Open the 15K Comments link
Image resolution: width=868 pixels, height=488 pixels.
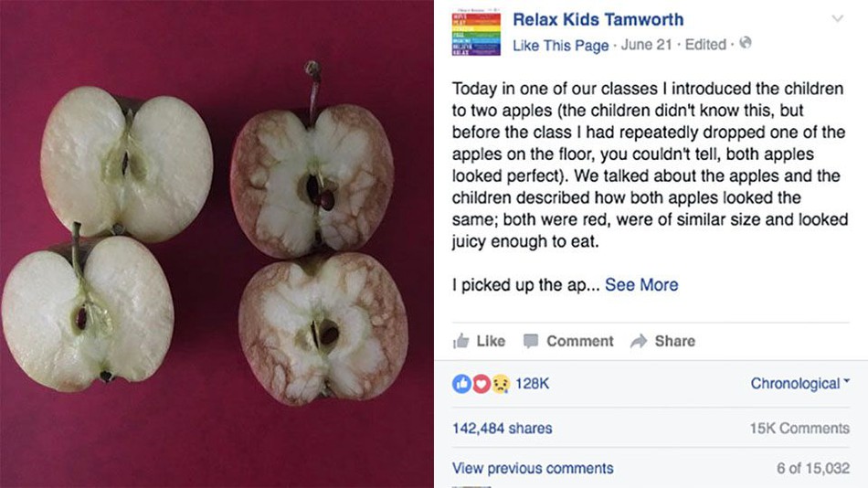point(799,428)
